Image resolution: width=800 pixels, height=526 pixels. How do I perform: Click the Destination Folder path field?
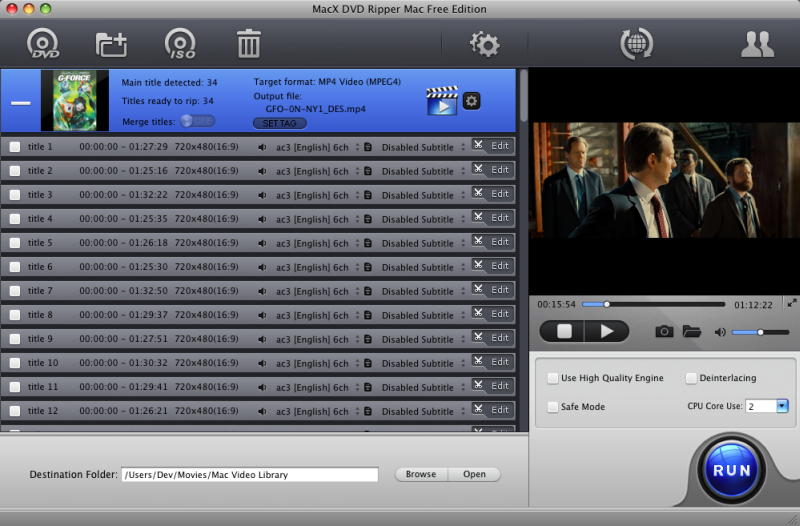pyautogui.click(x=249, y=475)
